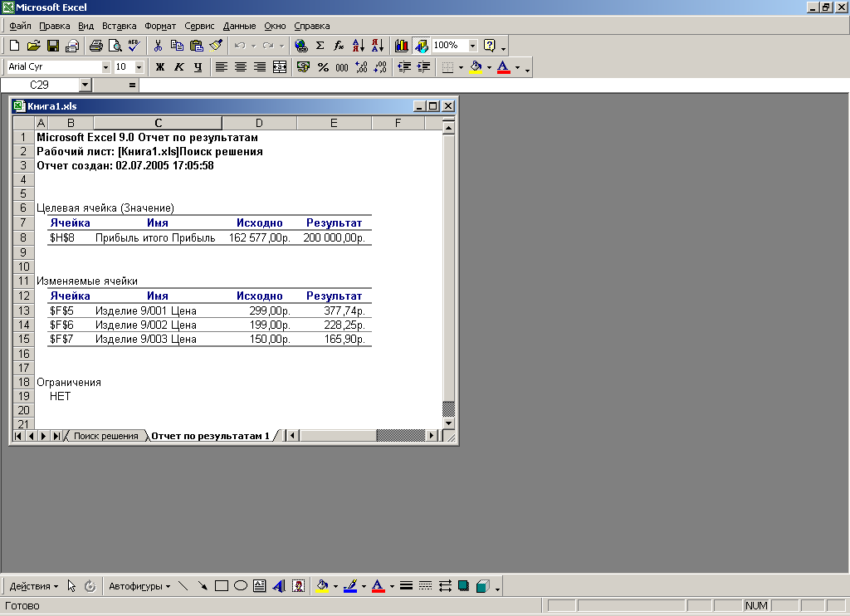Switch to Поиск решения sheet tab
Screen dimensions: 850x616
105,436
